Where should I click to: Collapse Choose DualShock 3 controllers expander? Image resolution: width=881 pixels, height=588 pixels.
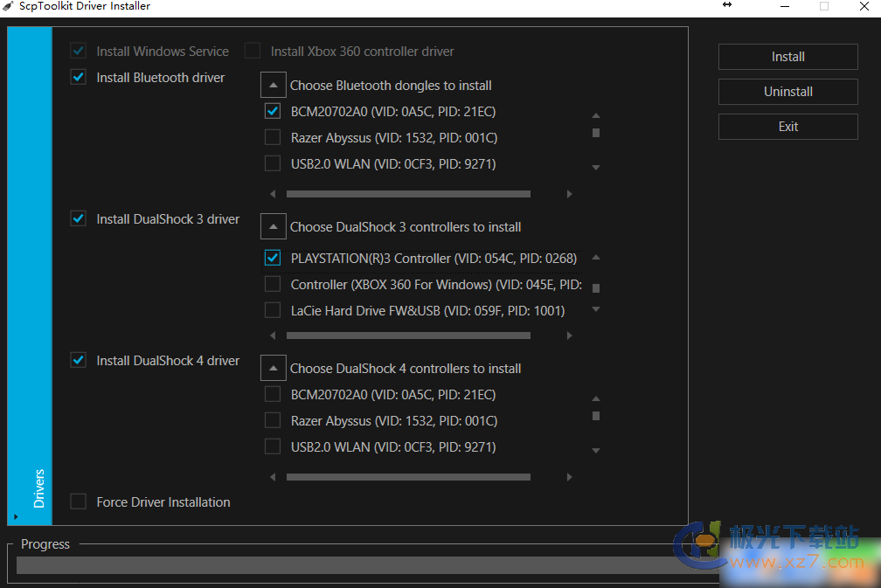point(273,227)
